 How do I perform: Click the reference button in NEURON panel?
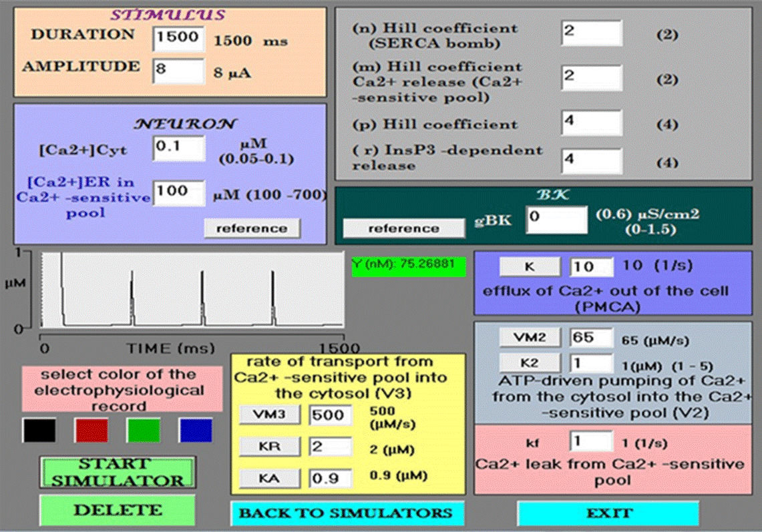click(252, 228)
